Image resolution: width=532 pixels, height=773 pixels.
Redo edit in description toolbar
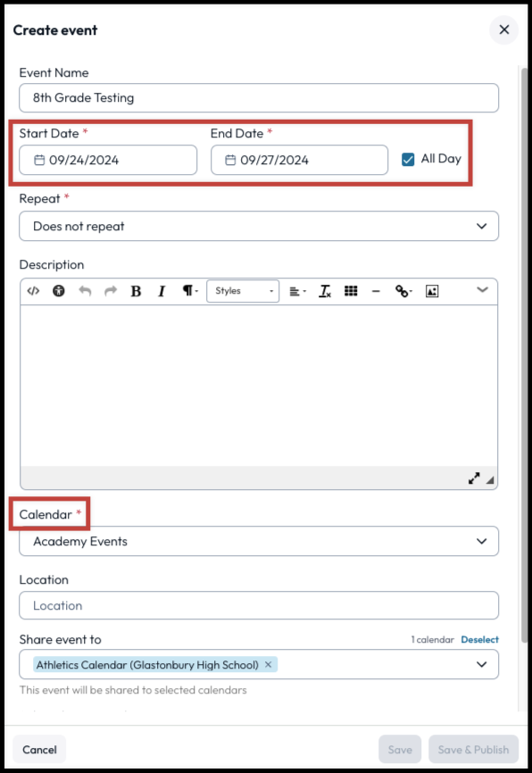111,291
